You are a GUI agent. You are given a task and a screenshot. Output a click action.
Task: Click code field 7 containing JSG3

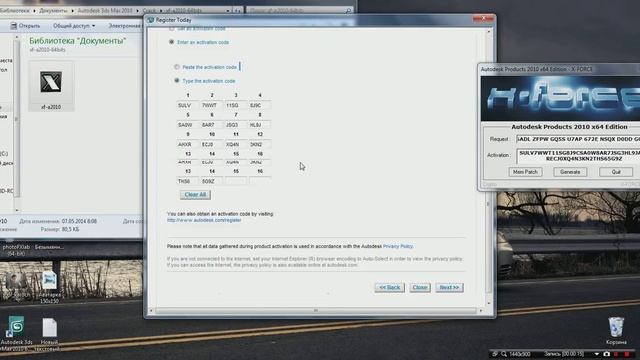pyautogui.click(x=236, y=125)
